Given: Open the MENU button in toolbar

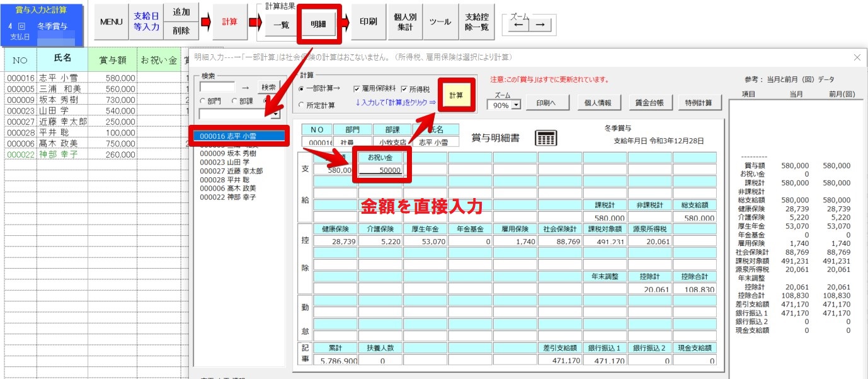Looking at the screenshot, I should (x=111, y=22).
